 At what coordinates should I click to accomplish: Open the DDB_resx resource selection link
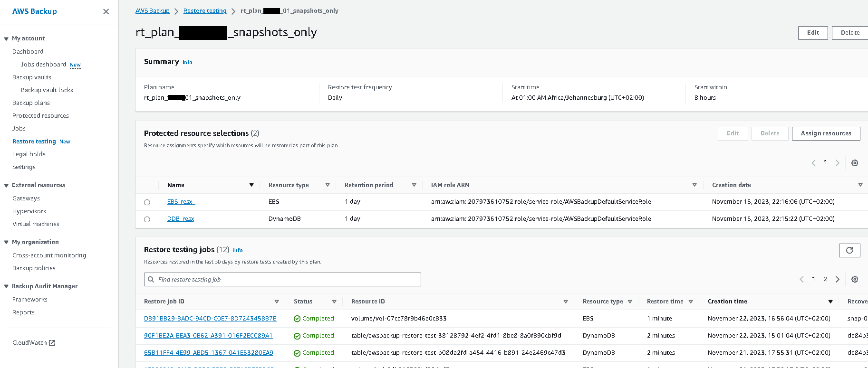point(181,219)
